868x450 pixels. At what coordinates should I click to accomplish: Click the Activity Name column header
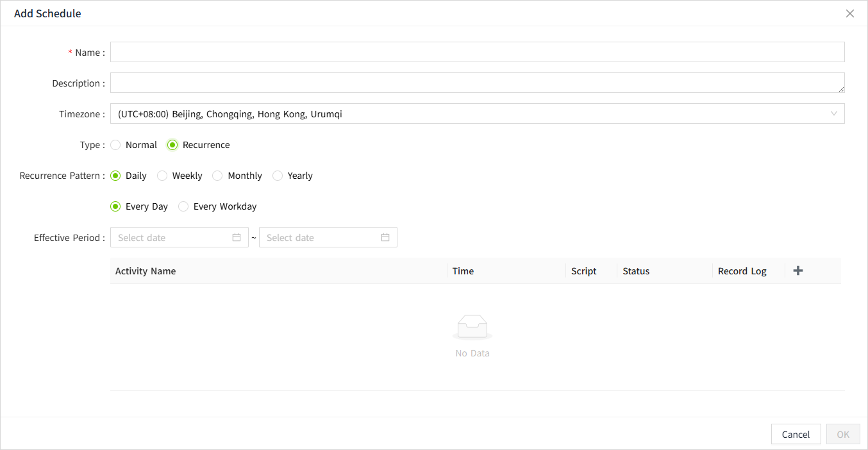pos(146,271)
